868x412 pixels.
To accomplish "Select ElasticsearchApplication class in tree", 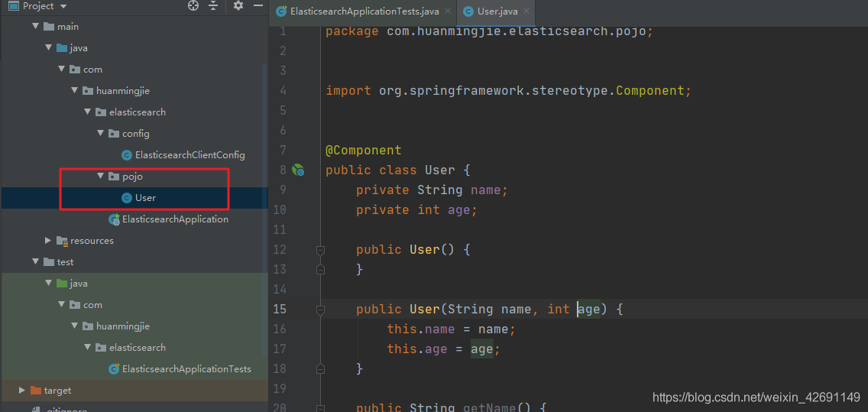I will click(175, 219).
